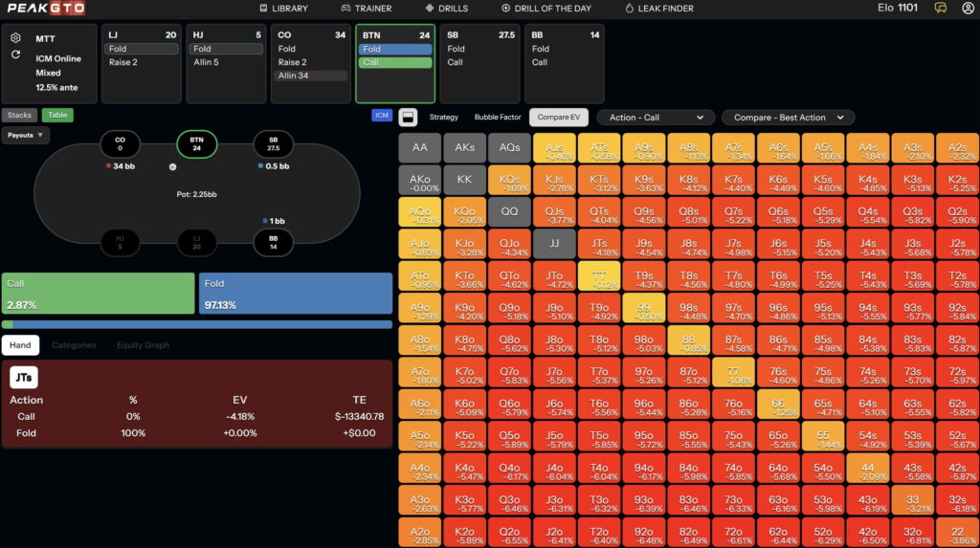This screenshot has height=548, width=980.
Task: Click the refresh icon under the gear
Action: coord(16,55)
